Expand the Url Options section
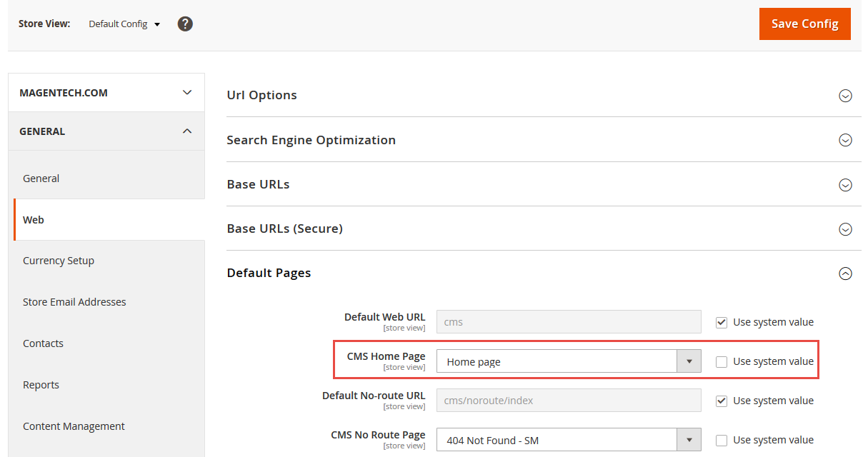This screenshot has height=457, width=868. (x=845, y=96)
